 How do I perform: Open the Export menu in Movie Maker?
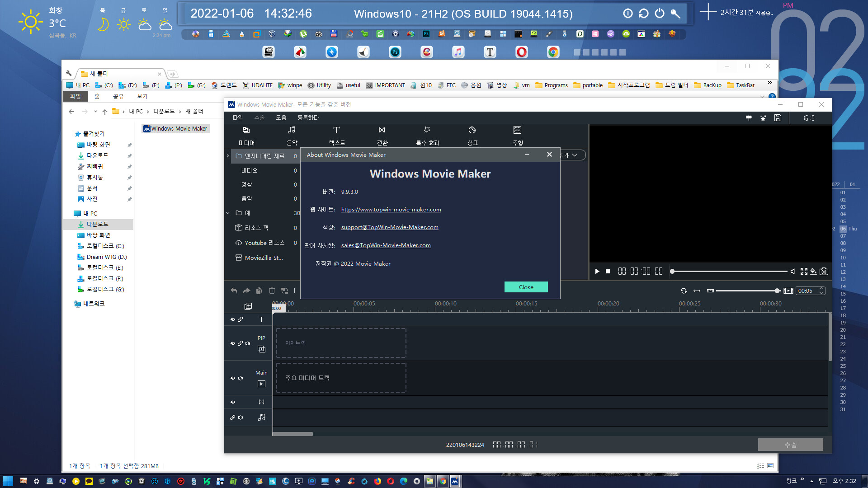pyautogui.click(x=259, y=118)
